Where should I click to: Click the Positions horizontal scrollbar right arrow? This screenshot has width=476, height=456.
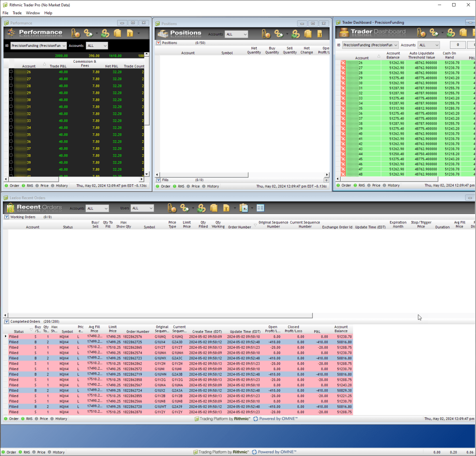(x=327, y=175)
